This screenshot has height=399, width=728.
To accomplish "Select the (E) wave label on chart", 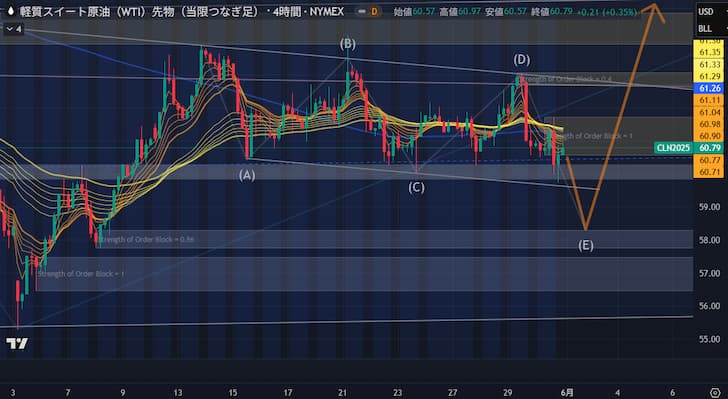I will coord(586,245).
